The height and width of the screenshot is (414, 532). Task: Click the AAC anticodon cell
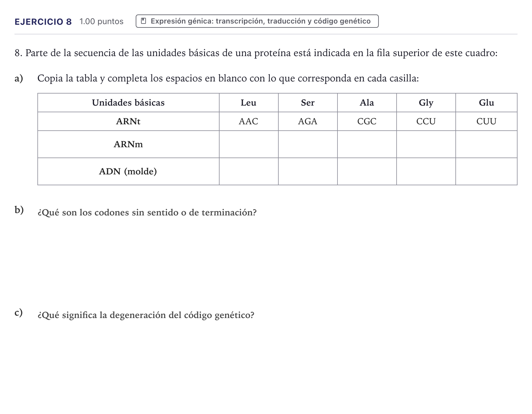coord(249,121)
